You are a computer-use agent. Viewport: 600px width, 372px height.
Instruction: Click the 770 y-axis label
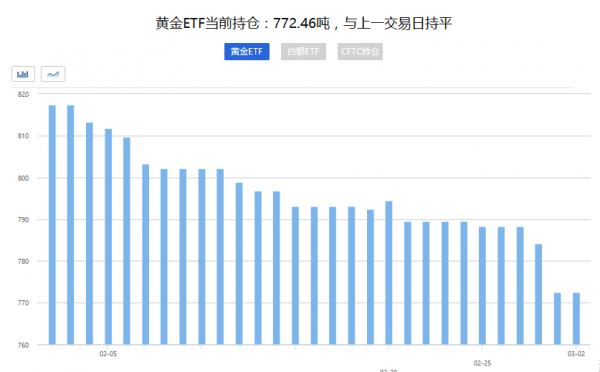point(23,303)
